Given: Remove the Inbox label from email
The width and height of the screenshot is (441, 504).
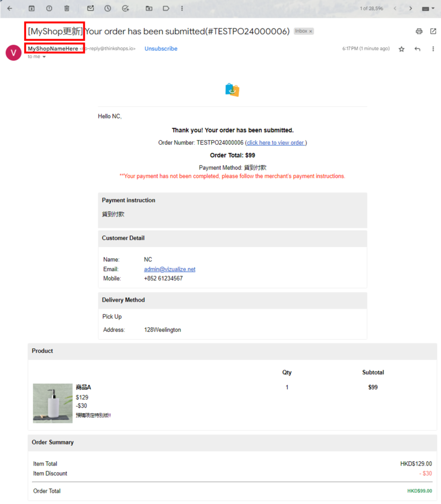Looking at the screenshot, I should (x=310, y=31).
